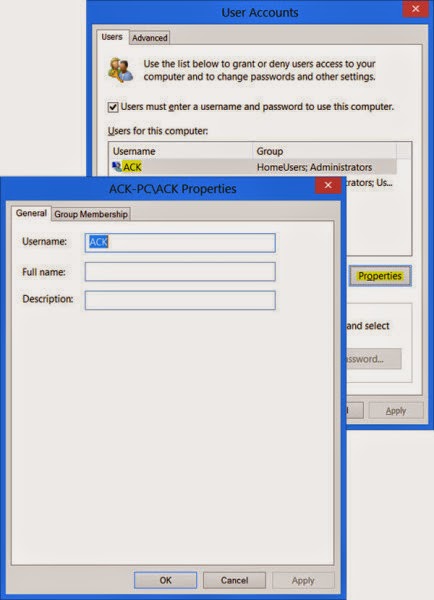Screen dimensions: 434x600
Task: Click inside the Username text field
Action: [x=180, y=243]
